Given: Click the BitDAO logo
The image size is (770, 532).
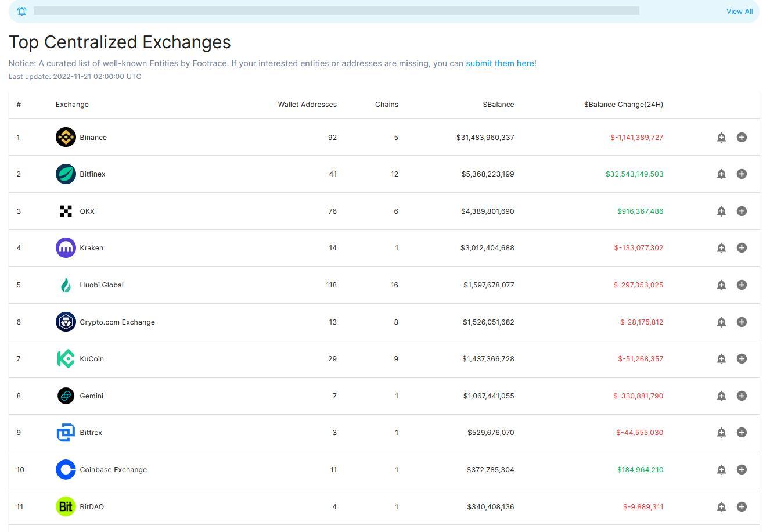Looking at the screenshot, I should click(66, 507).
